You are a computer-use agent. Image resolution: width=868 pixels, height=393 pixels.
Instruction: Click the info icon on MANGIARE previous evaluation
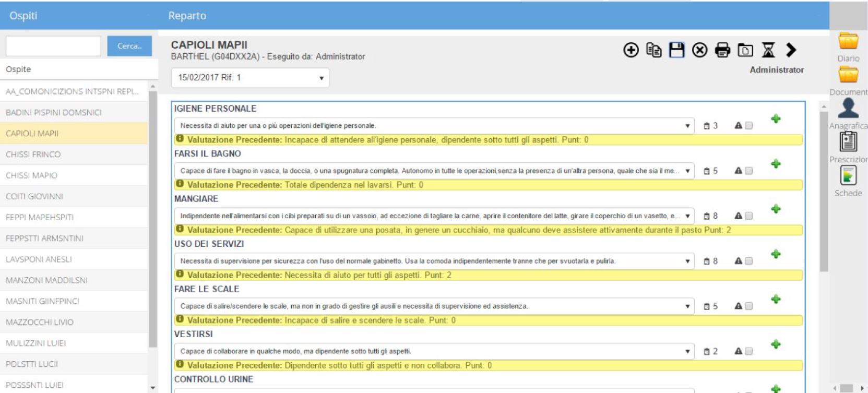click(180, 229)
